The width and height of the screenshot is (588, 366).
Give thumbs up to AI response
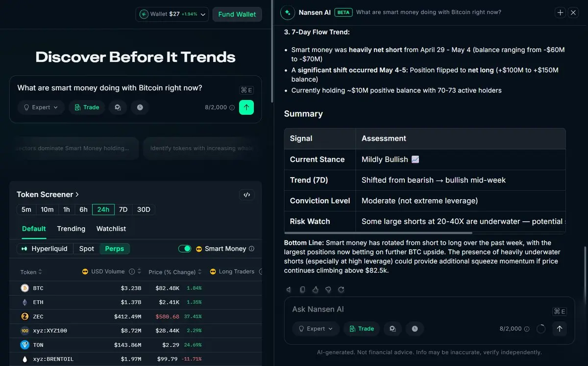(x=315, y=290)
